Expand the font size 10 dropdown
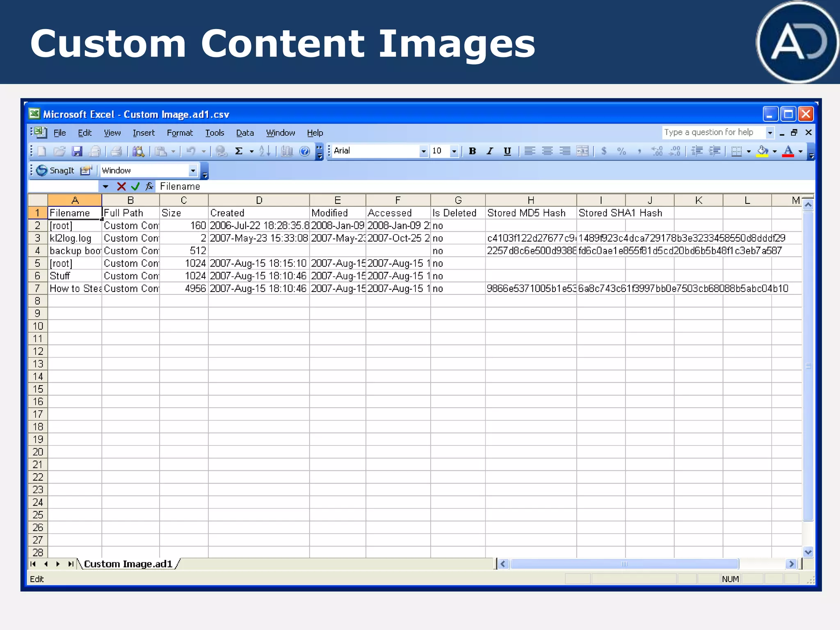Viewport: 840px width, 630px height. (x=454, y=151)
